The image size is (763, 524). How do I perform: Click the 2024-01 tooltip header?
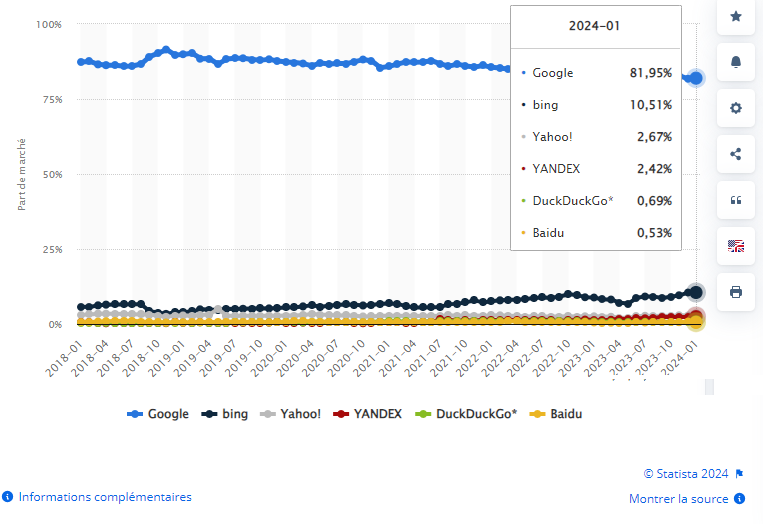coord(595,26)
